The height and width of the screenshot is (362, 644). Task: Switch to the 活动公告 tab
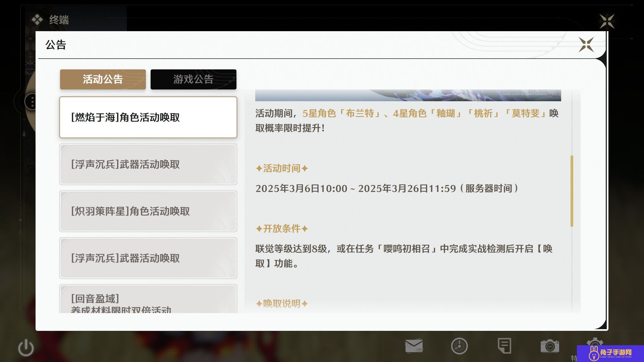click(103, 79)
